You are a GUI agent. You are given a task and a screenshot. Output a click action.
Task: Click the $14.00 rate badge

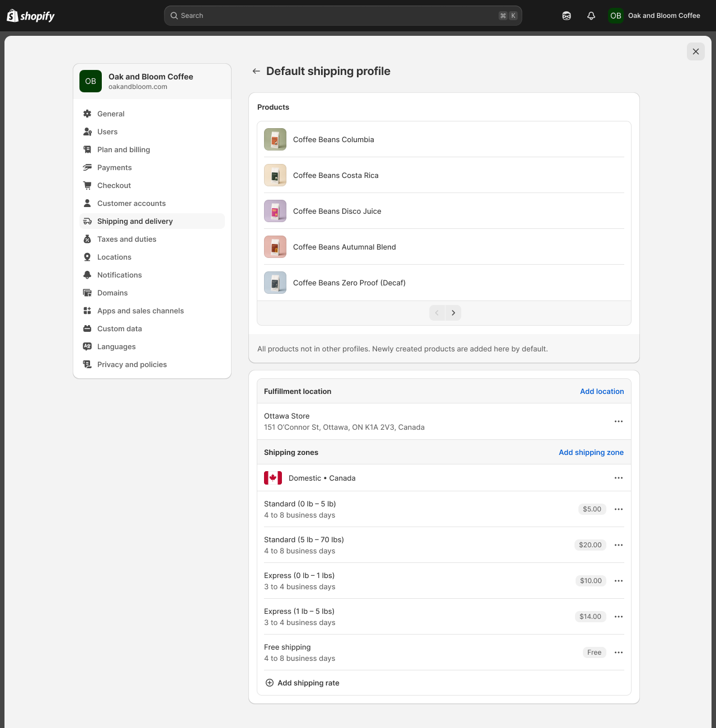590,617
